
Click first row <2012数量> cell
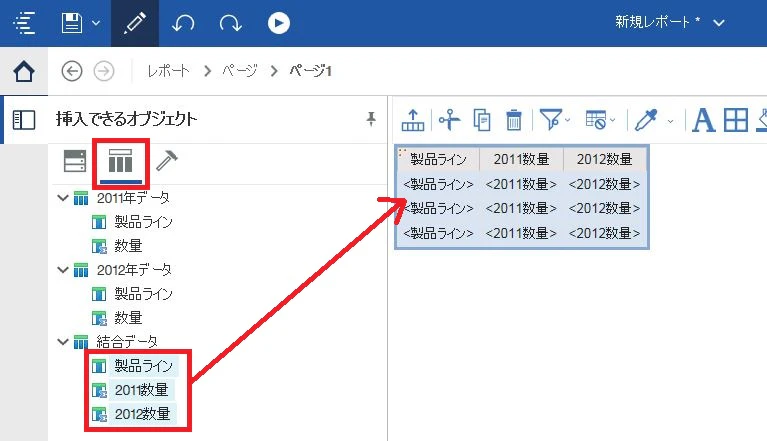pyautogui.click(x=605, y=184)
